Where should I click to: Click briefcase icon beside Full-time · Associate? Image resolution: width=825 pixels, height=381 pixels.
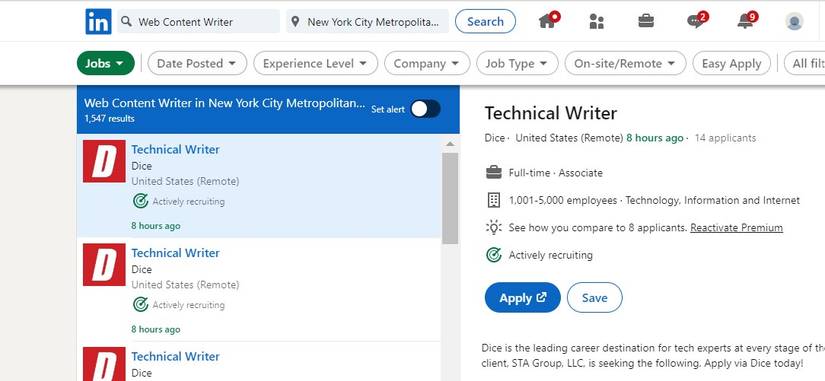pyautogui.click(x=494, y=173)
